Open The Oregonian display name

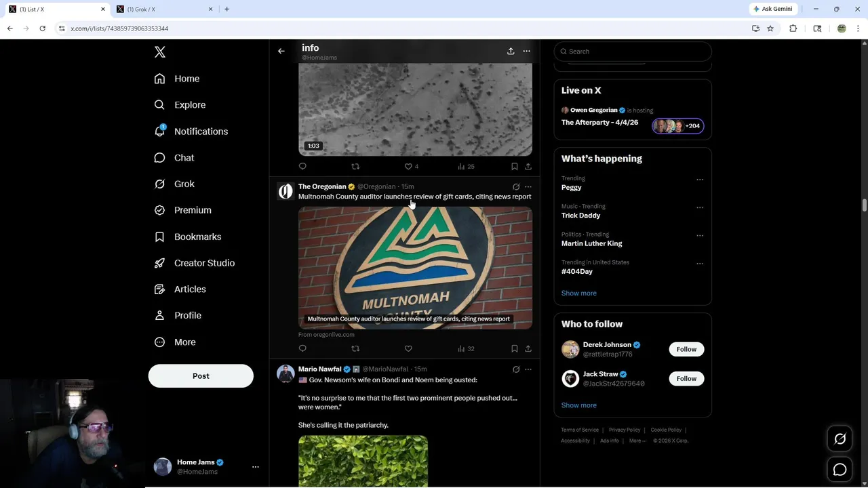tap(322, 186)
